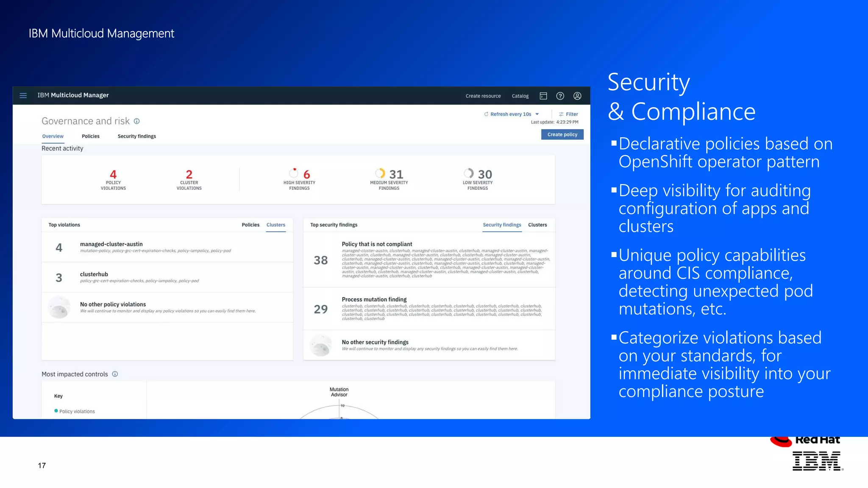Click IBM Multicloud Manager title

(73, 95)
